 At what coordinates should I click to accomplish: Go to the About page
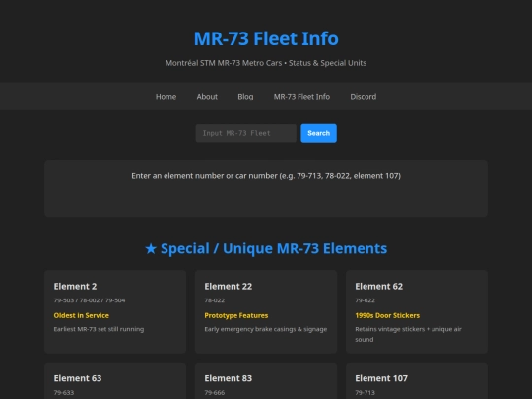pos(207,97)
